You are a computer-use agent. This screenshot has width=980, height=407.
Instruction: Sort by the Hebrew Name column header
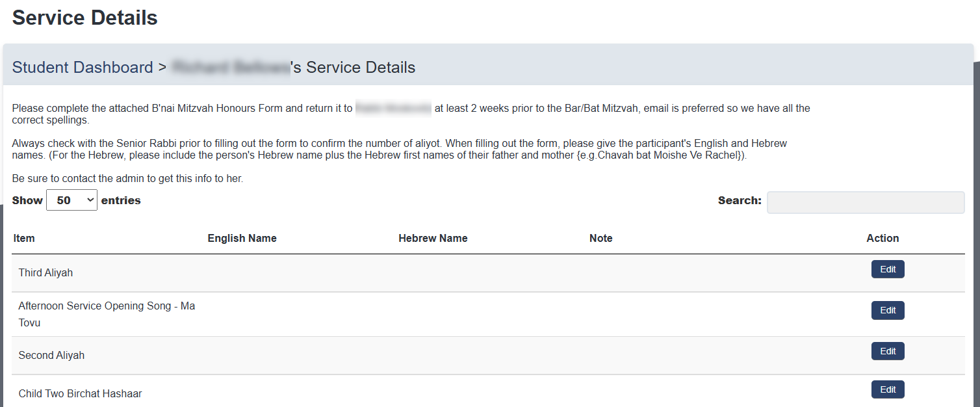(433, 238)
